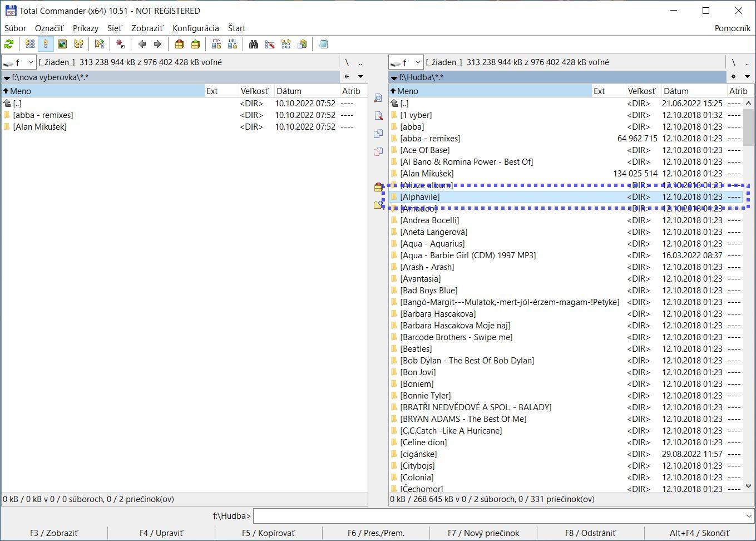Viewport: 756px width, 541px height.
Task: Click the multi-rename tool icon
Action: click(270, 44)
